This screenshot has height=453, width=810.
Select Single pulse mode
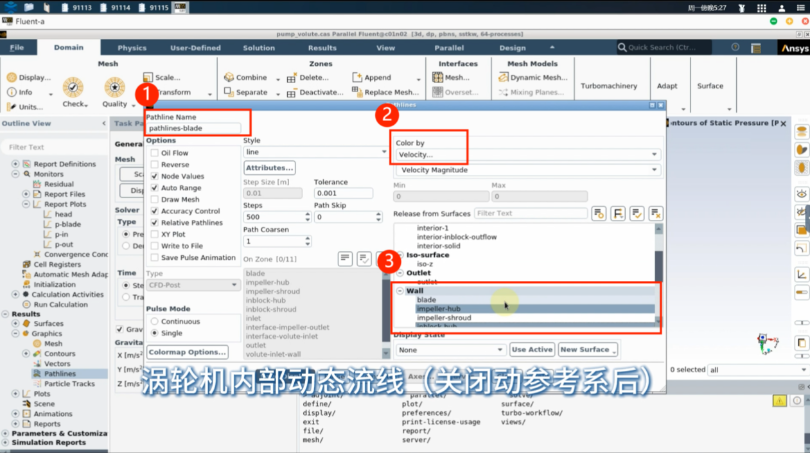tap(154, 333)
